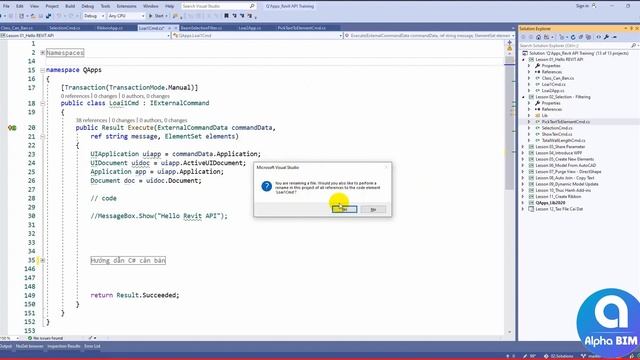Expand the collapsed Namespaces region

[x=42, y=53]
